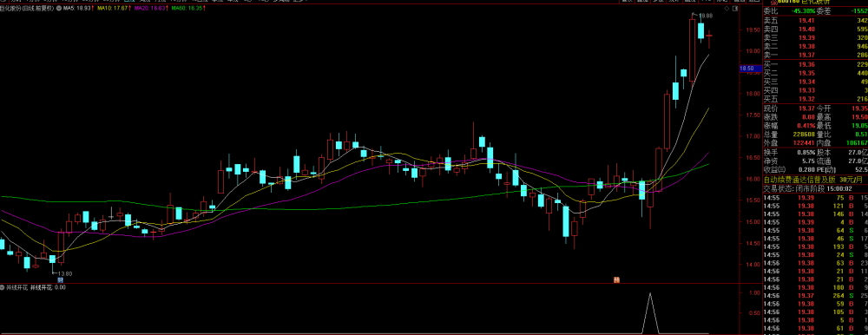This screenshot has height=335, width=868.
Task: Open the 并线开花 indicator name dropdown
Action: click(x=17, y=287)
